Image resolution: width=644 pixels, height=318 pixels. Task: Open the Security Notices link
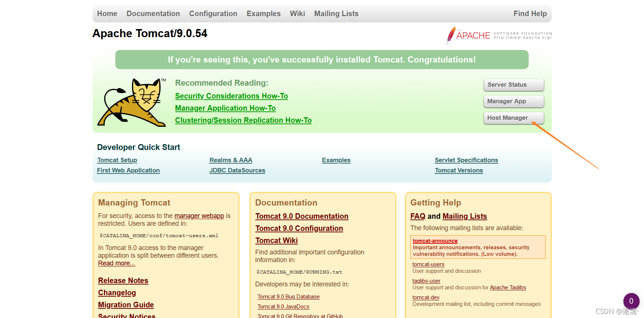click(x=126, y=315)
